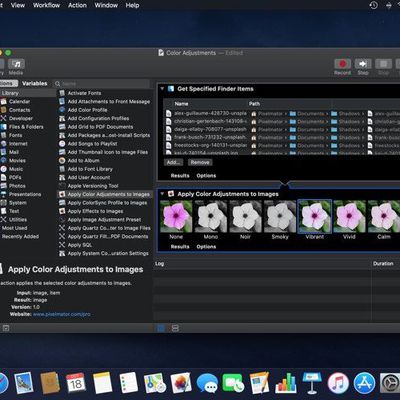Show Options of Get Specified Finder Items

tap(206, 176)
